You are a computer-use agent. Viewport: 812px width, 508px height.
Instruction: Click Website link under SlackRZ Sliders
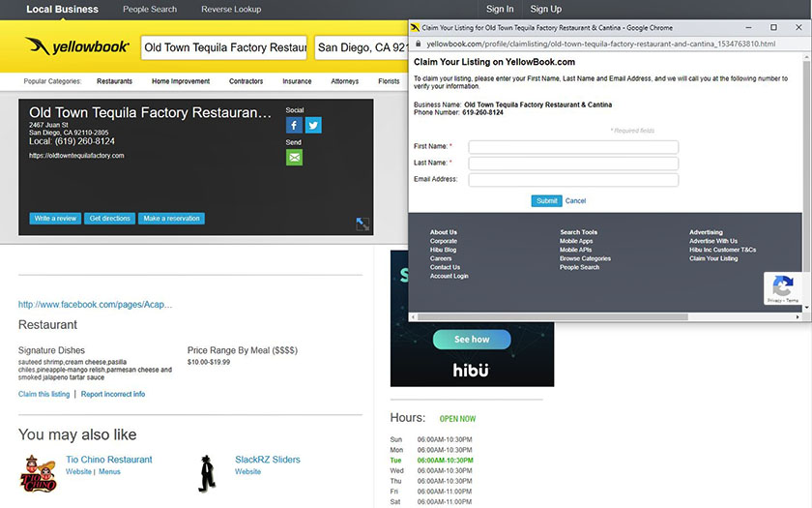[x=247, y=472]
